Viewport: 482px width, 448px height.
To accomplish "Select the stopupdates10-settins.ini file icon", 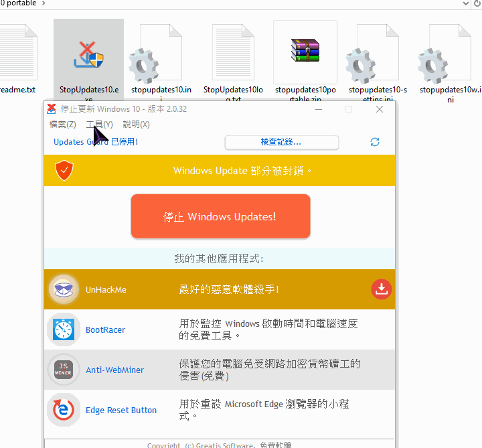I will click(372, 54).
